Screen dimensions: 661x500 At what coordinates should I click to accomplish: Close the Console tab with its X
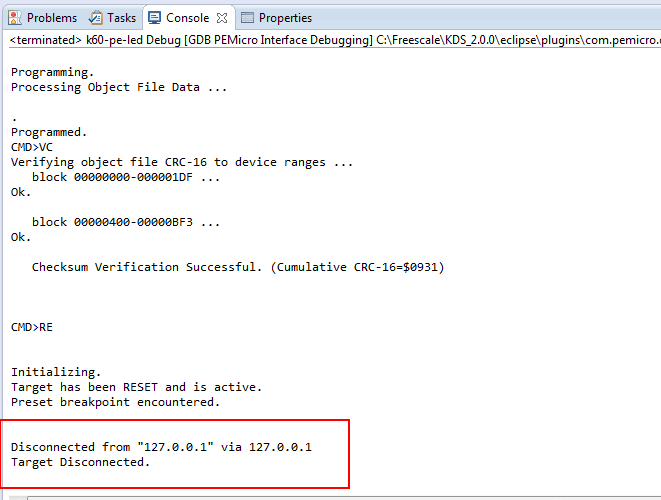click(x=222, y=18)
